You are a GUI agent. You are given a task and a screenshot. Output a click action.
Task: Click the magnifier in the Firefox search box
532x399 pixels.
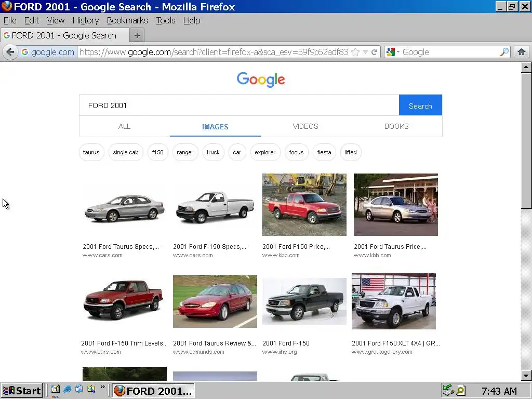point(504,52)
